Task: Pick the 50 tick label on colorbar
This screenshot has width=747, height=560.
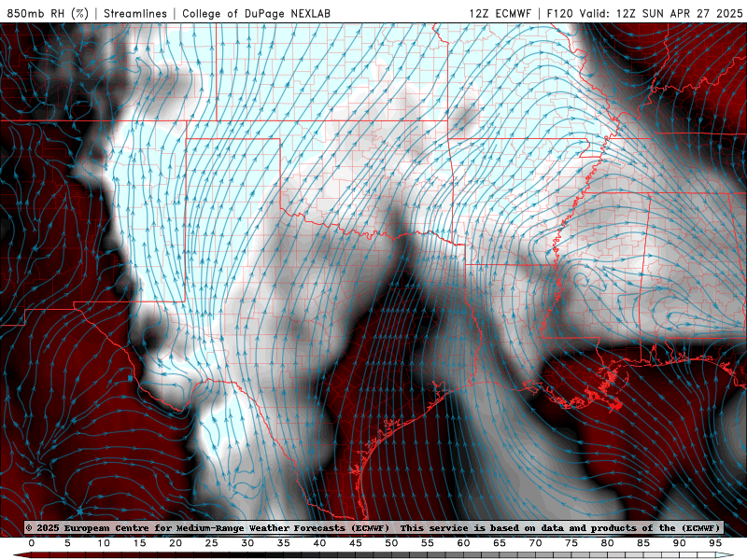Action: pyautogui.click(x=391, y=543)
